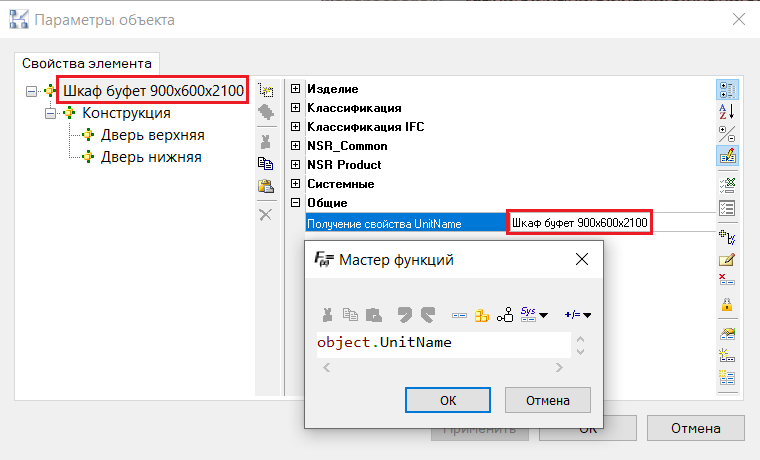Click undo arrow in Мастер функций toolbar
The image size is (760, 460).
[404, 315]
